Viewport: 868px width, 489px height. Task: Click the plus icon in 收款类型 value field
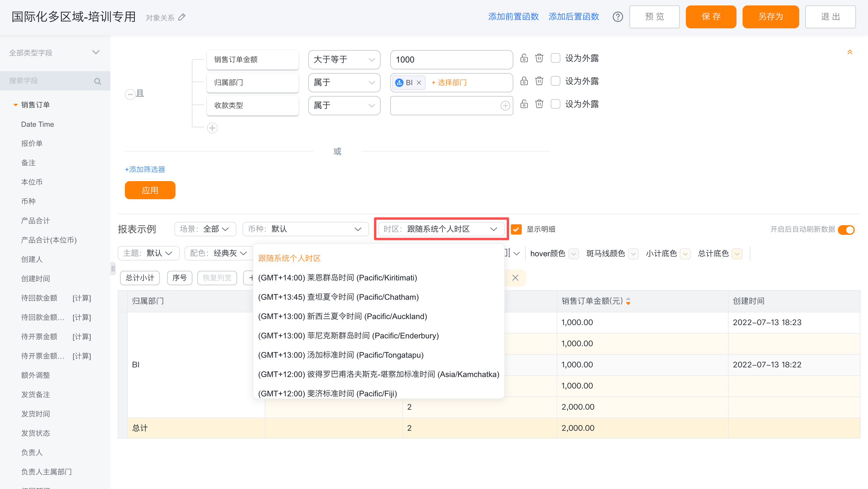pyautogui.click(x=505, y=106)
